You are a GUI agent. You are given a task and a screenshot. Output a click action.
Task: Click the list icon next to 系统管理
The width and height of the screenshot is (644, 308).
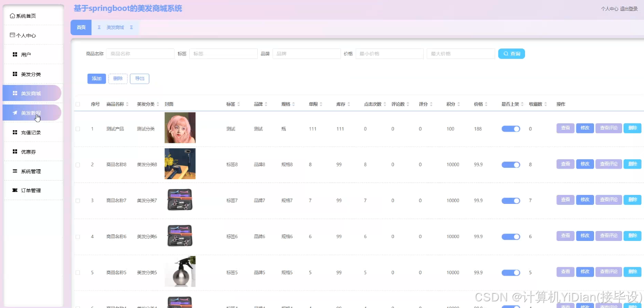(15, 171)
